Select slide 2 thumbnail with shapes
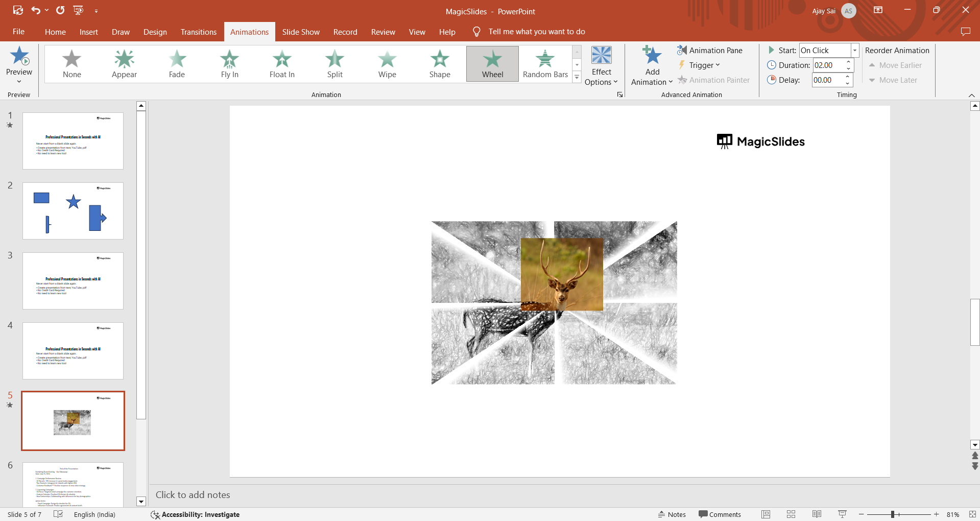The height and width of the screenshot is (521, 980). (x=73, y=211)
